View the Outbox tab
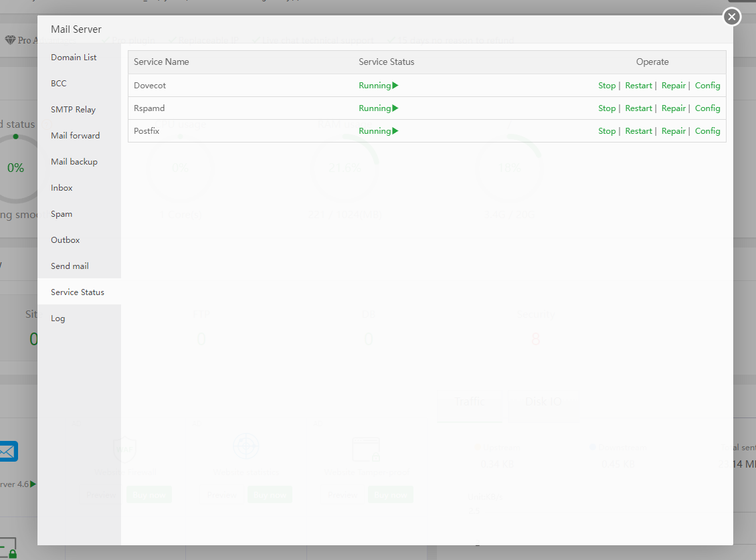 click(65, 240)
